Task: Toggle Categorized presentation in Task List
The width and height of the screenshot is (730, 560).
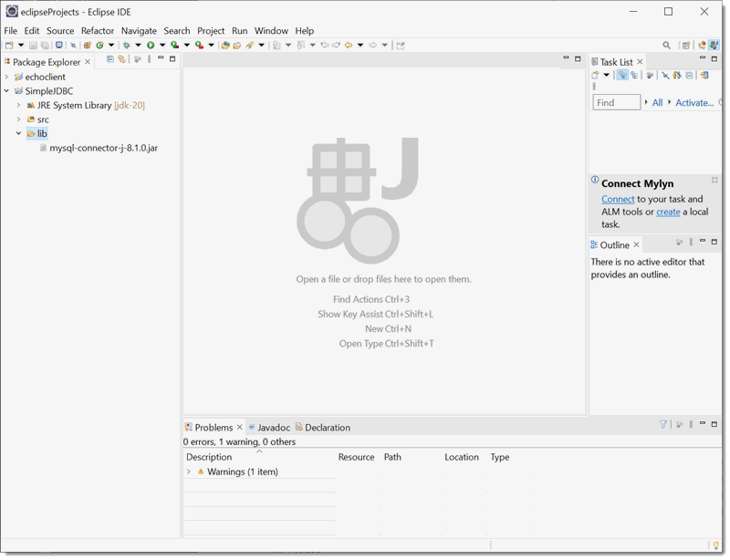Action: 622,75
